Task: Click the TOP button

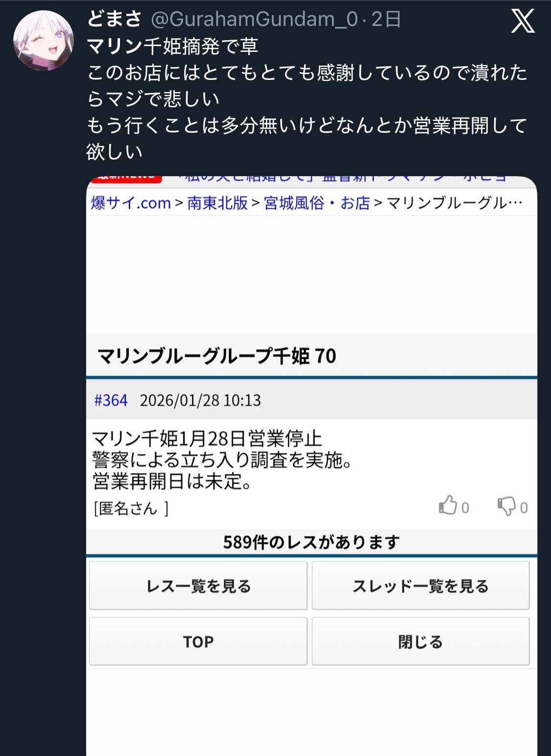Action: (x=198, y=641)
